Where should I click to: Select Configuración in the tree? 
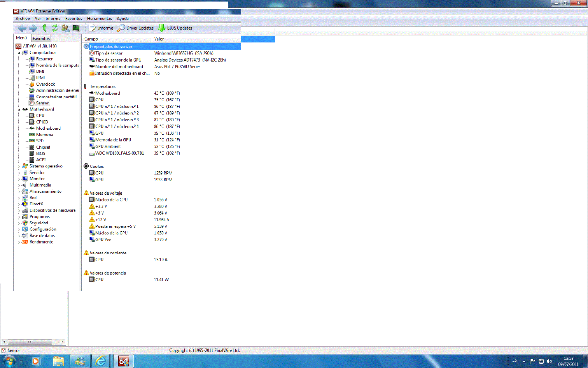[x=43, y=229]
